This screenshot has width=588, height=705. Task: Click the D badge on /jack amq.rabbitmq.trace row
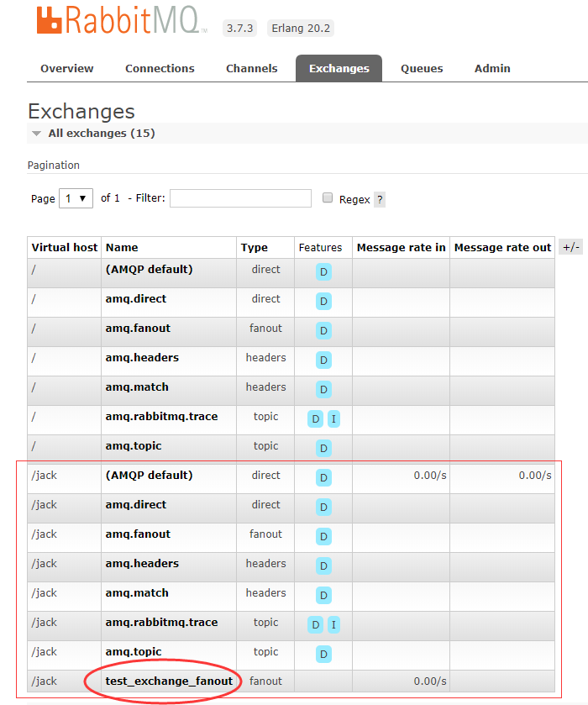tap(316, 625)
